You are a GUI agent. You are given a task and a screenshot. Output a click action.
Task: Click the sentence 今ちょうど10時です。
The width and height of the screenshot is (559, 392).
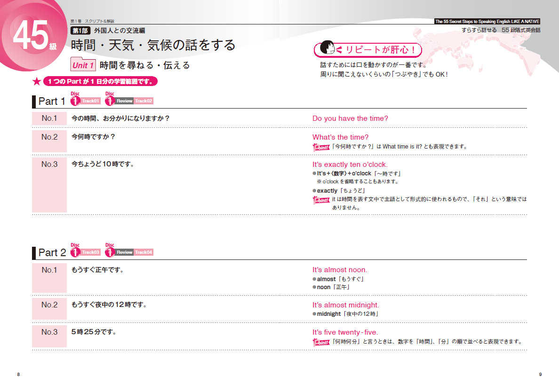(x=103, y=164)
